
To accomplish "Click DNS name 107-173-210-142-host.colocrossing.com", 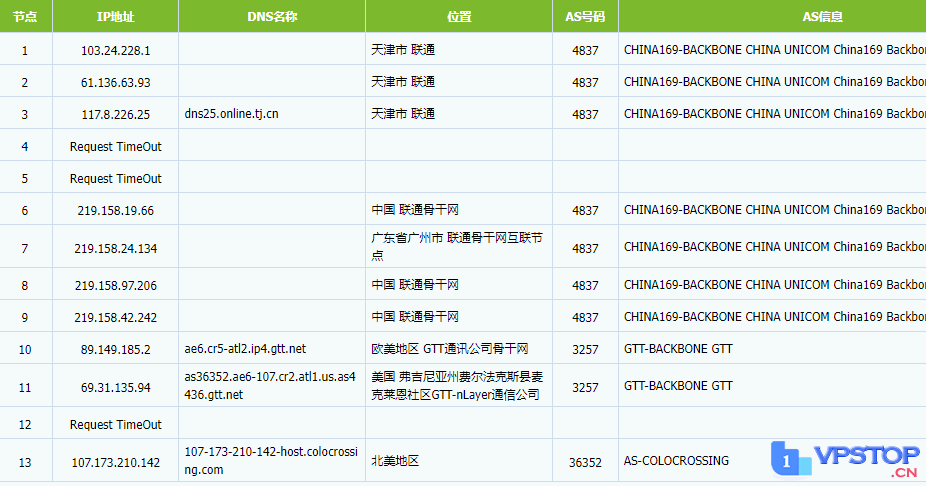I will tap(271, 461).
